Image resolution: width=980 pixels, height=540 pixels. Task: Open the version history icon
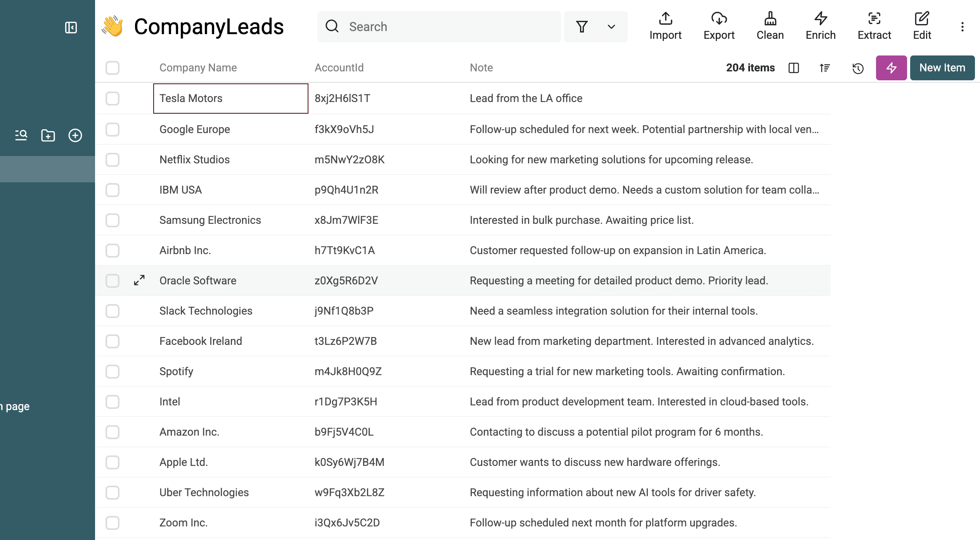(x=858, y=68)
